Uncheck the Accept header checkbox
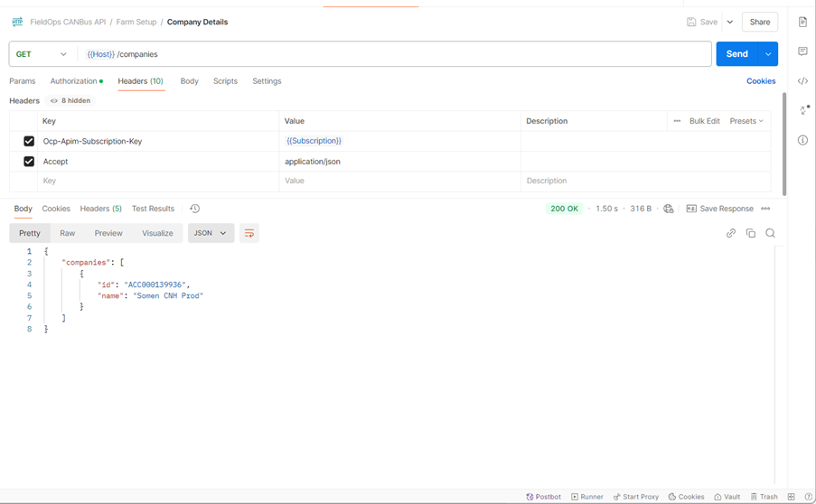Screen dimensions: 816x504 pyautogui.click(x=29, y=162)
